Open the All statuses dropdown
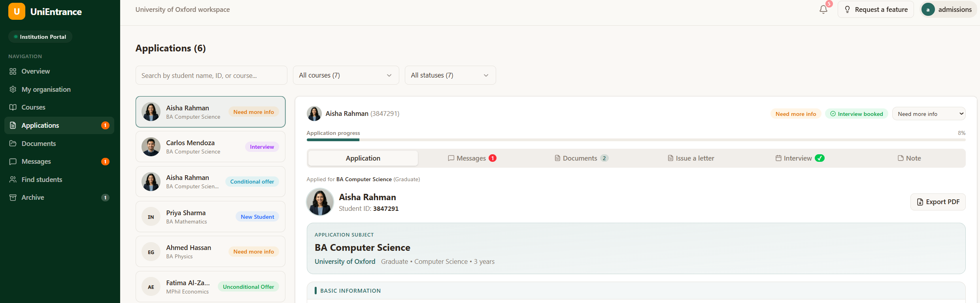This screenshot has height=303, width=980. 450,75
